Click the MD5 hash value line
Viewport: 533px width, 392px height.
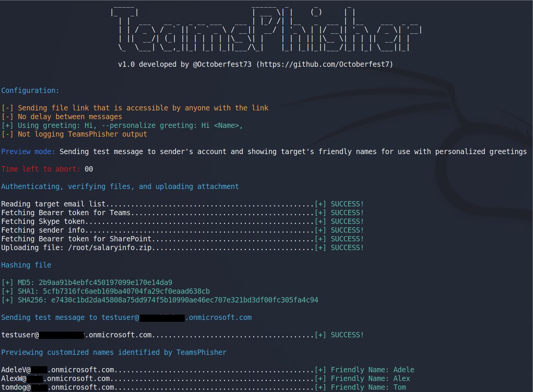click(x=87, y=282)
